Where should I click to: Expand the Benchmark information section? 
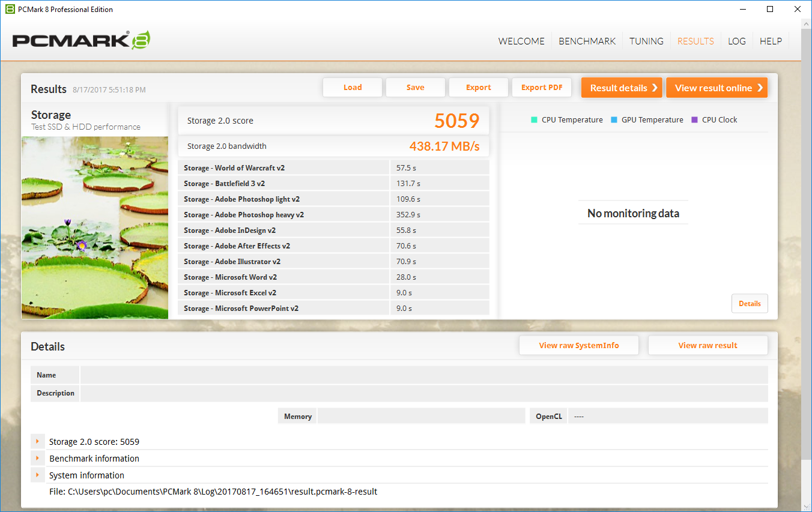pyautogui.click(x=37, y=458)
